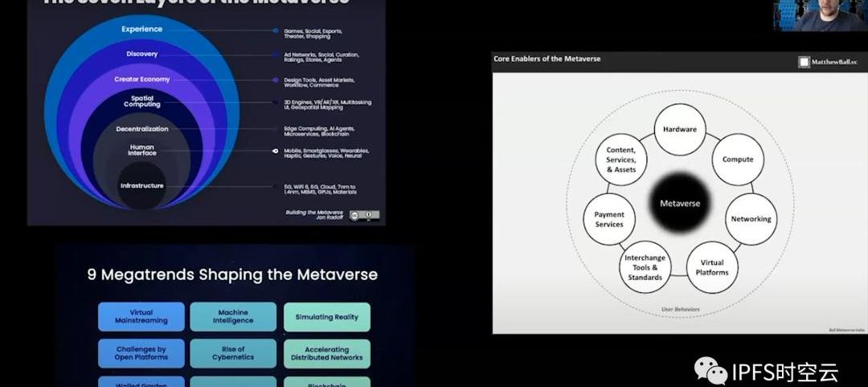Choose the Networking circle node
868x387 pixels.
click(751, 219)
